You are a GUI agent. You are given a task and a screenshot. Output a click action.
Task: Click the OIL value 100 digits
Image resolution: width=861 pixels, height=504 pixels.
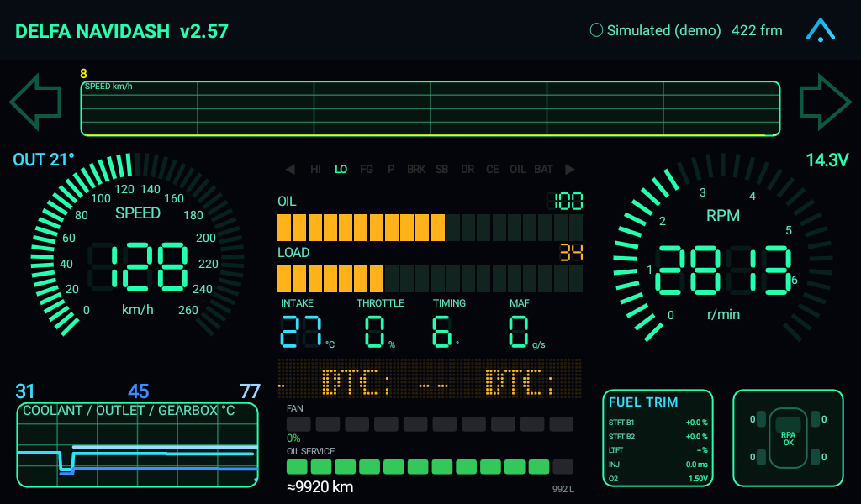point(565,202)
